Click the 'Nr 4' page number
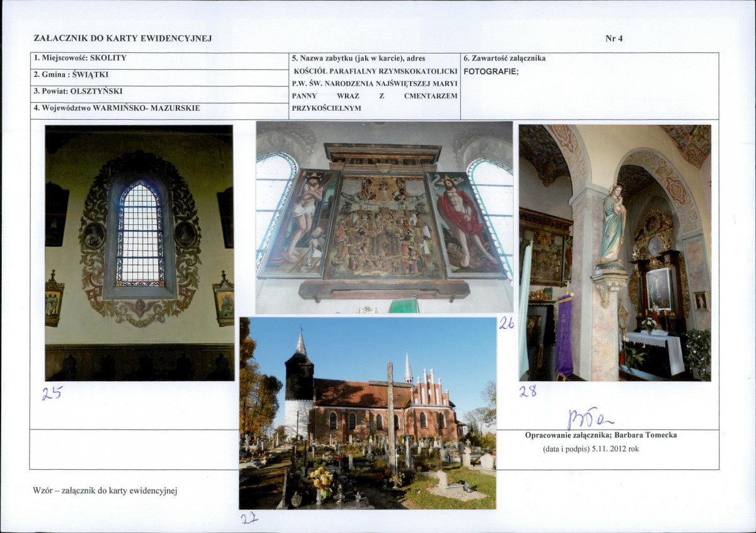 pos(614,38)
